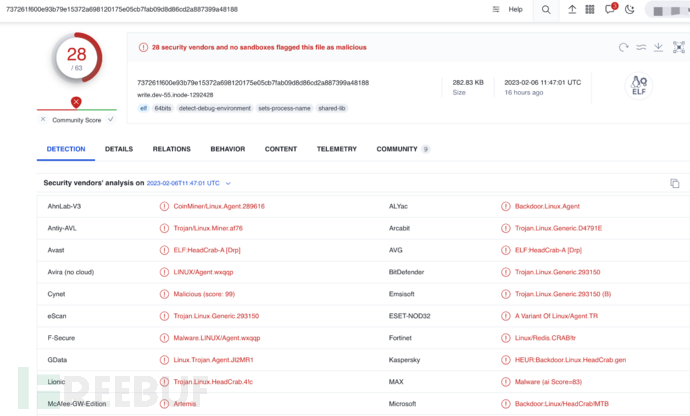Screen dimensions: 690x416
Task: Download the file via download icon
Action: [658, 47]
